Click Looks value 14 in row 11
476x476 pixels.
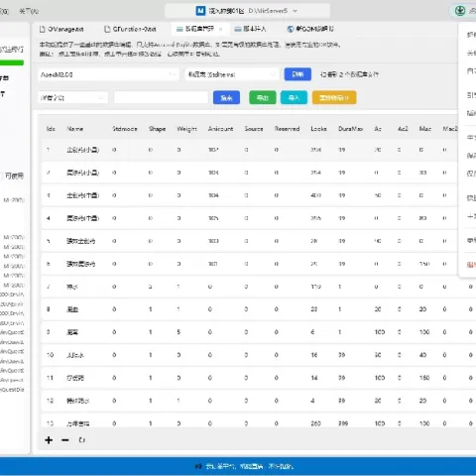tap(314, 378)
